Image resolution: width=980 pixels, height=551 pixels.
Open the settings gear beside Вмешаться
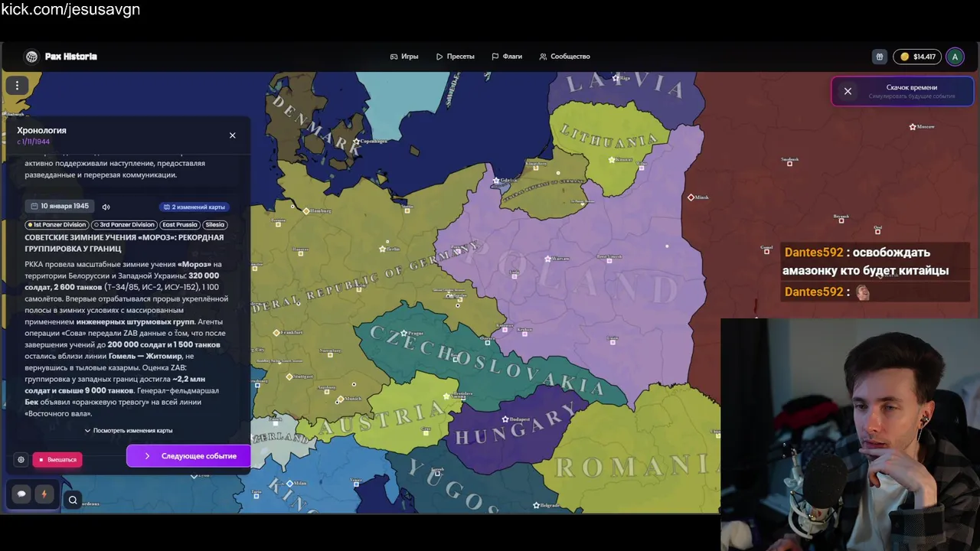click(x=21, y=459)
